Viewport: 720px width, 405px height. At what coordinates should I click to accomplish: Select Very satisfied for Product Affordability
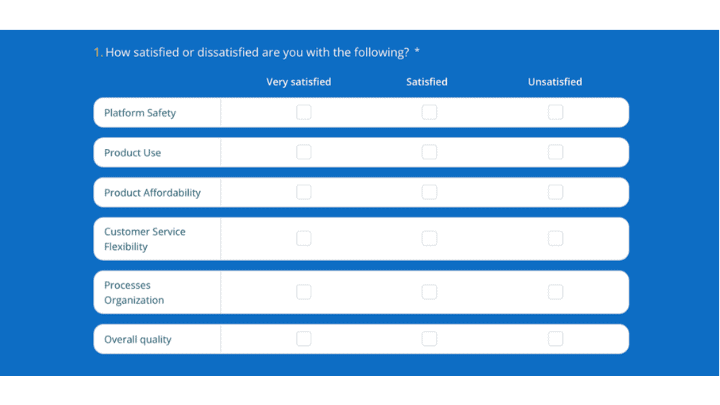click(x=303, y=192)
